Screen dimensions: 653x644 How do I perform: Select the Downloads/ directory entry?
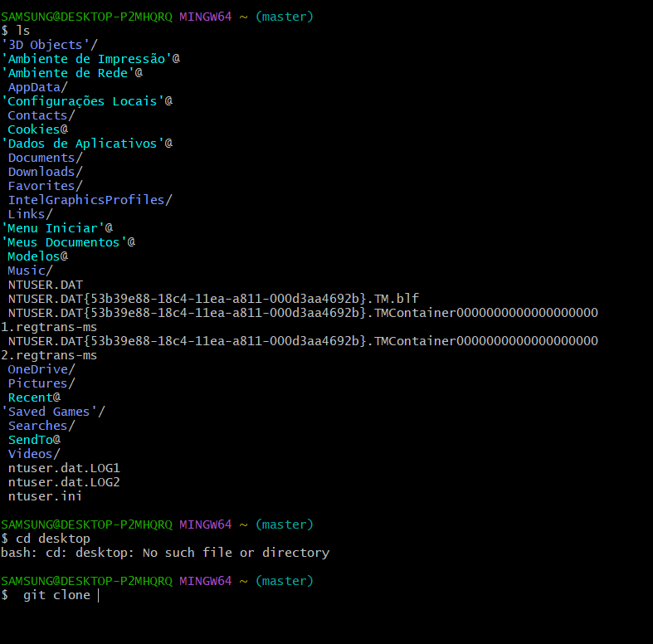46,172
